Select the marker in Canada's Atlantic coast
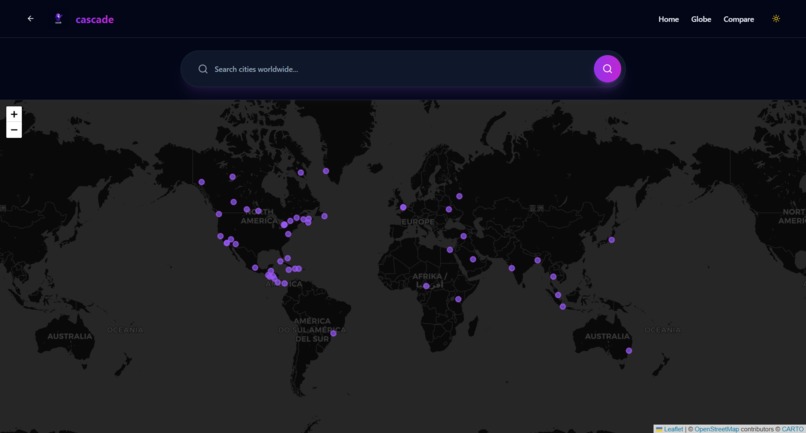This screenshot has height=433, width=806. click(324, 216)
